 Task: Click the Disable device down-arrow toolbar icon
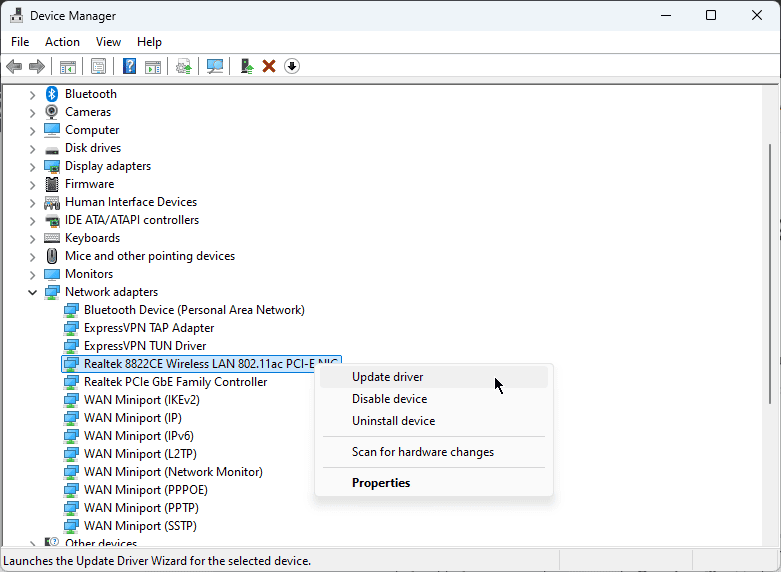pyautogui.click(x=292, y=66)
